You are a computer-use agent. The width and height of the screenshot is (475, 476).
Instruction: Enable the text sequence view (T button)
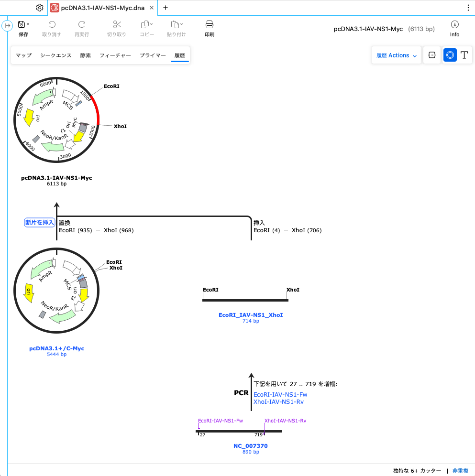(464, 55)
